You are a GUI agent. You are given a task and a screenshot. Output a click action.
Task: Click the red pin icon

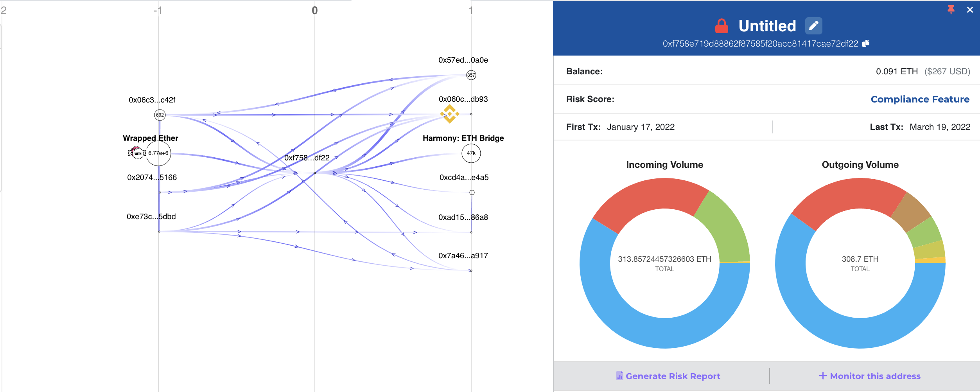click(x=951, y=10)
